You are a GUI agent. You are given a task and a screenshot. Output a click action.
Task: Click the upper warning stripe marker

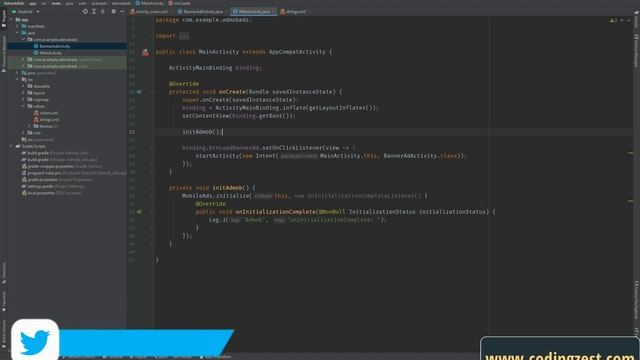[631, 153]
